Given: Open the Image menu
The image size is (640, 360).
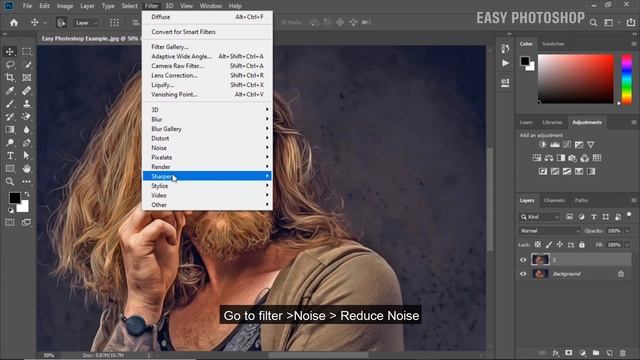Looking at the screenshot, I should (x=64, y=6).
